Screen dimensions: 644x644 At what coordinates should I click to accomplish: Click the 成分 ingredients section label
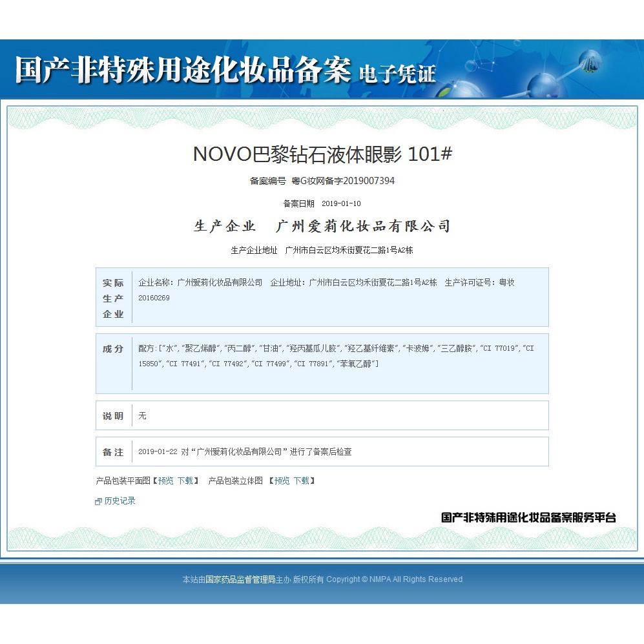pos(113,349)
